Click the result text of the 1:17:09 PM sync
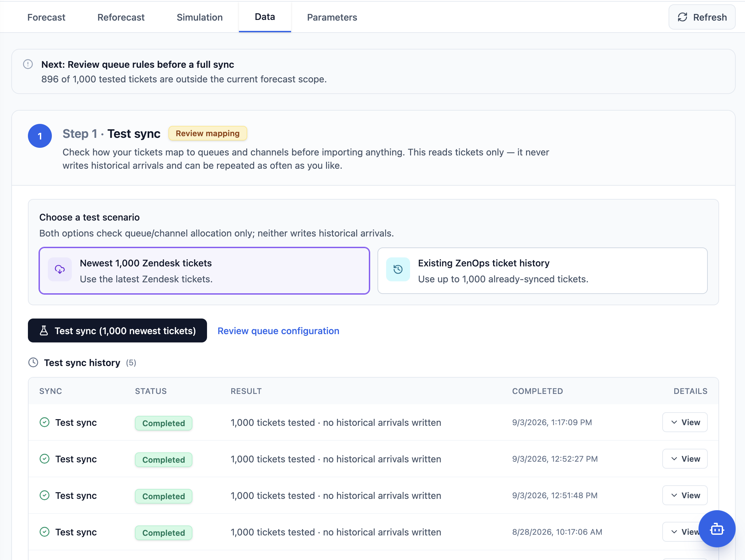The width and height of the screenshot is (745, 560). coord(336,422)
